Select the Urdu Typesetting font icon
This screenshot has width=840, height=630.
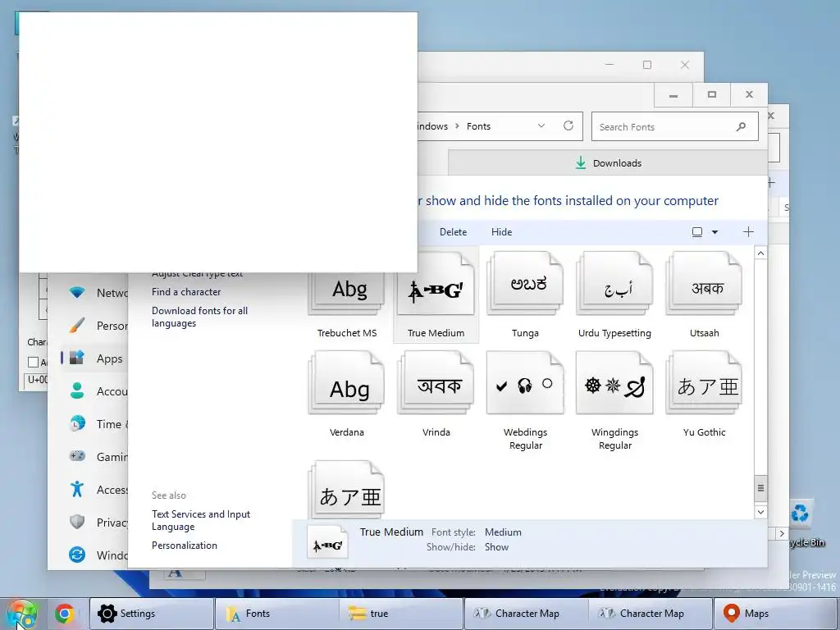(614, 285)
